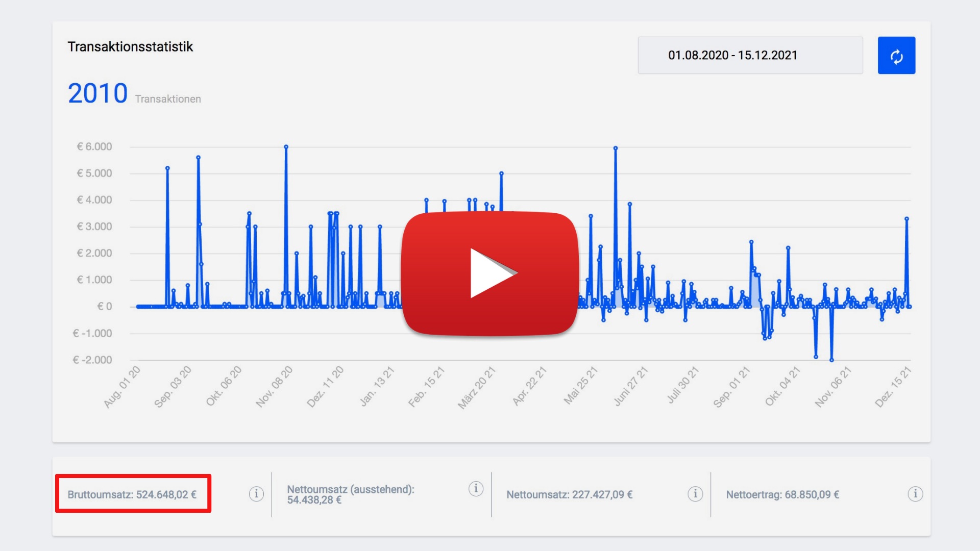The height and width of the screenshot is (551, 980).
Task: Click the Feb. 15 21 x-axis label
Action: [426, 387]
